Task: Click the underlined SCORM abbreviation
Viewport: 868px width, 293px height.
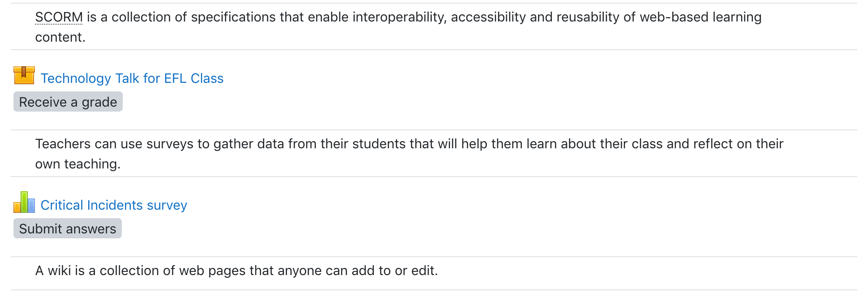Action: tap(59, 17)
